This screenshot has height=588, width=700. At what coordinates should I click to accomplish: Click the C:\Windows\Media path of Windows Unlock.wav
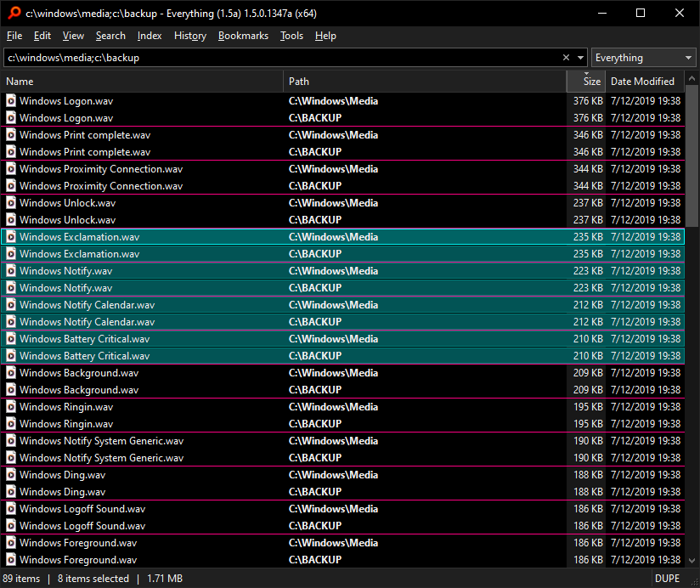pos(333,203)
